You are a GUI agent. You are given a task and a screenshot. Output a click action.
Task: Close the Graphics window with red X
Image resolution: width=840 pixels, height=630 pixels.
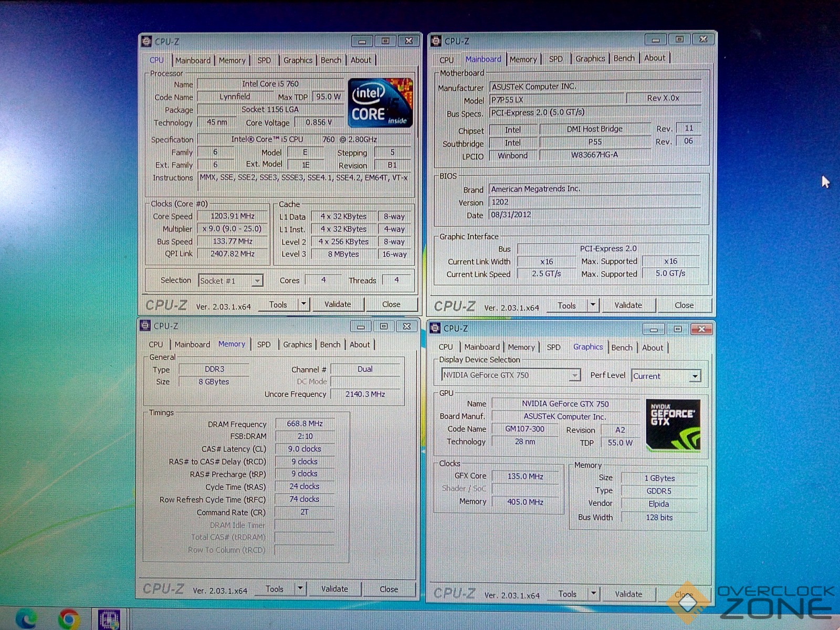pyautogui.click(x=701, y=329)
